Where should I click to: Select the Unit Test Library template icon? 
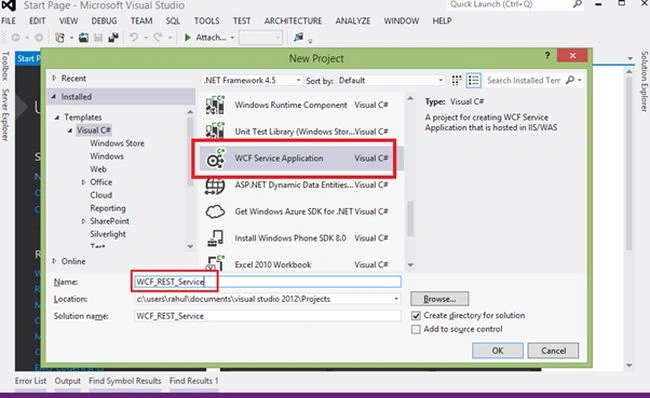click(215, 131)
